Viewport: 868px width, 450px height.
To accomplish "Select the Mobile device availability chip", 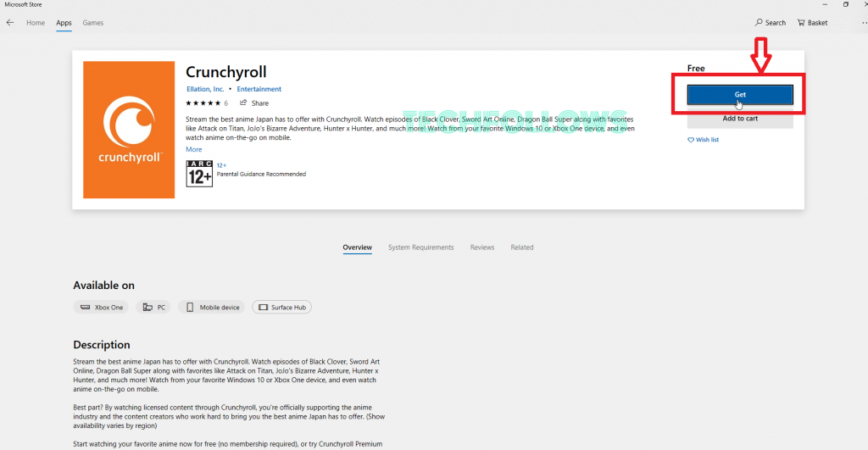I will coord(211,307).
